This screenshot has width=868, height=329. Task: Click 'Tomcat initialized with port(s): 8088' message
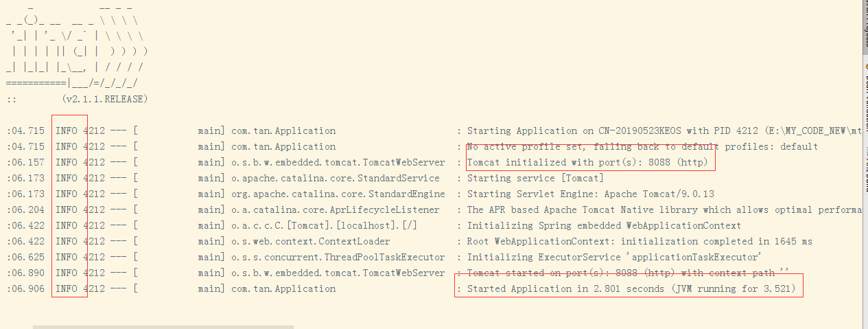590,163
